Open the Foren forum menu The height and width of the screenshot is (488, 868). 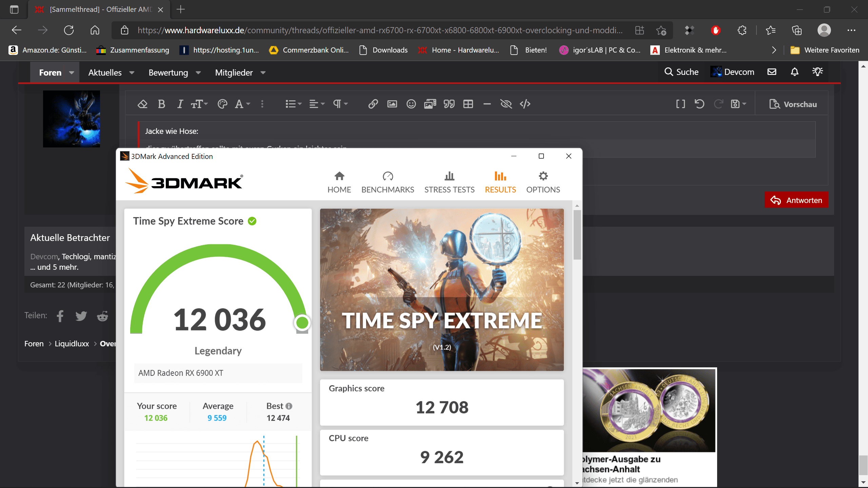[50, 73]
